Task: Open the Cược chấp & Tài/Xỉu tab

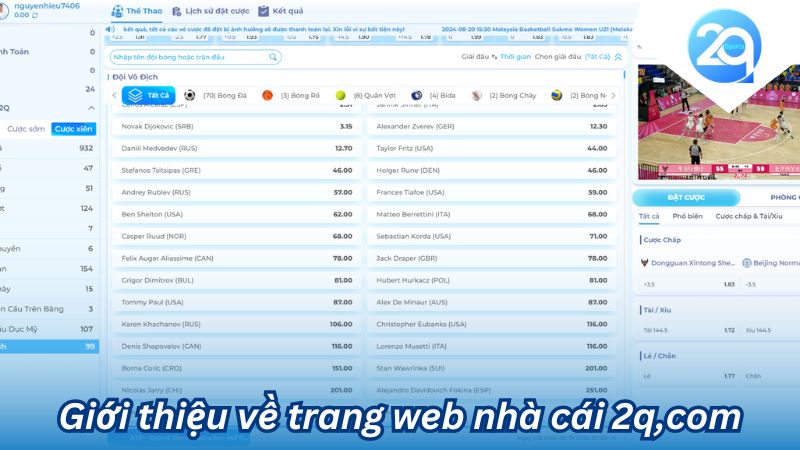Action: point(748,216)
